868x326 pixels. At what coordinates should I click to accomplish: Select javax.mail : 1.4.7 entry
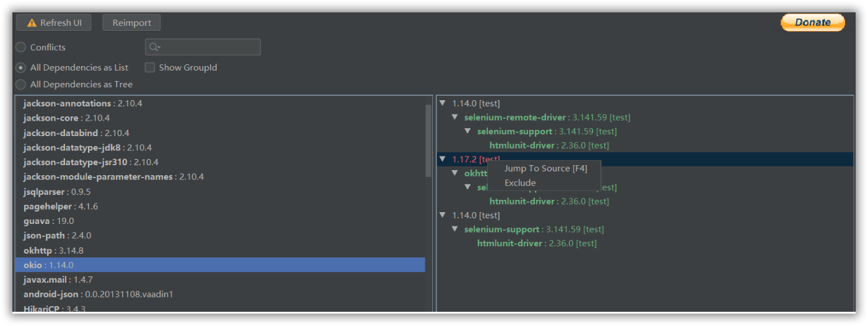[220, 280]
